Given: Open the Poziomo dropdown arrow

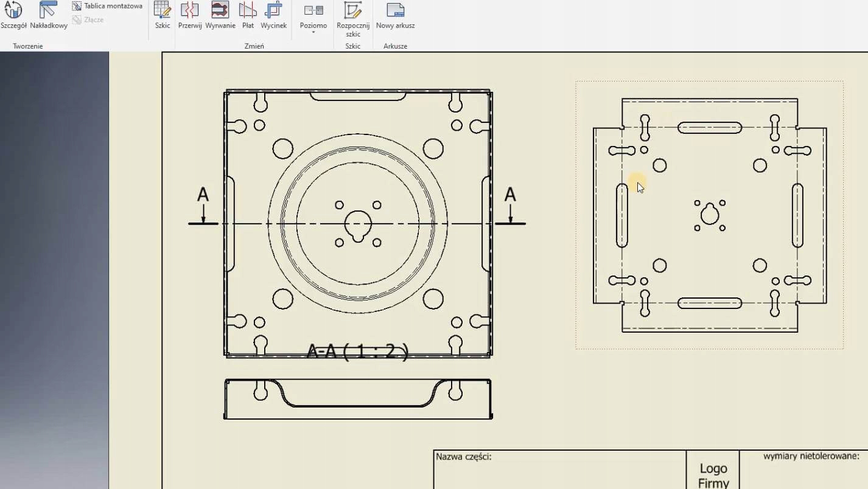Looking at the screenshot, I should [313, 32].
